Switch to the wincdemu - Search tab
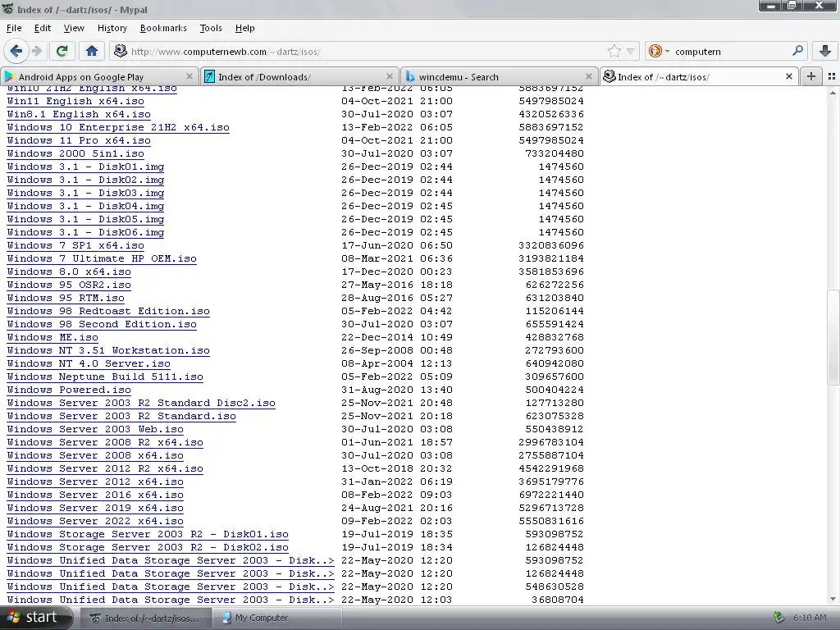 tap(499, 76)
